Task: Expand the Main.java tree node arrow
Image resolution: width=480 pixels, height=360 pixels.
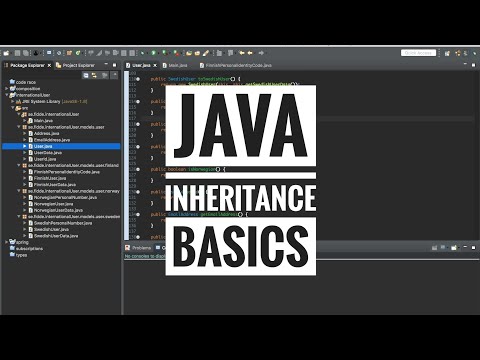Action: click(x=25, y=121)
